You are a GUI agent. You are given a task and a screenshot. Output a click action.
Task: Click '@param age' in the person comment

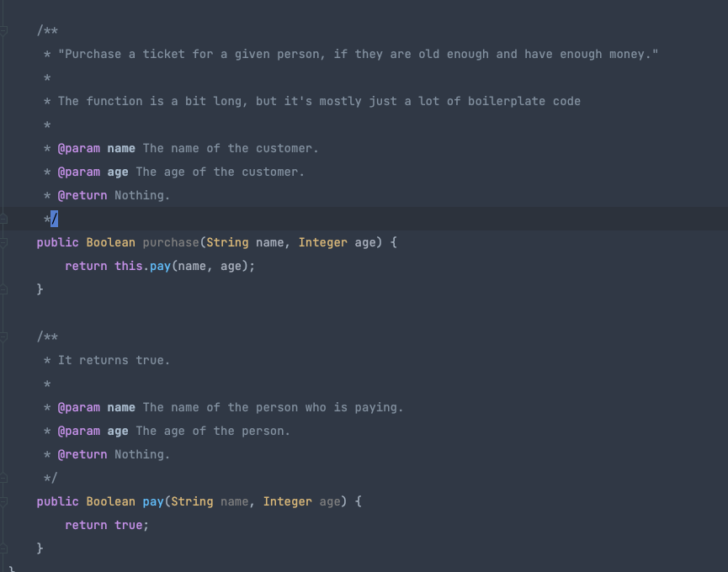(93, 431)
